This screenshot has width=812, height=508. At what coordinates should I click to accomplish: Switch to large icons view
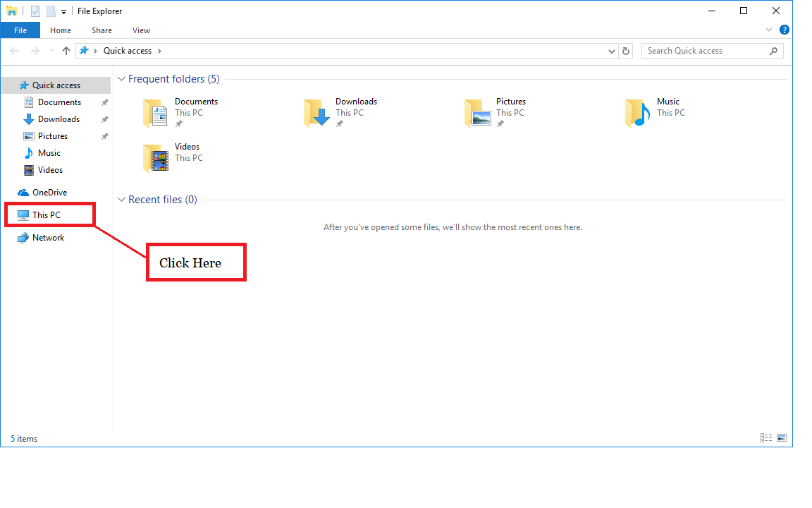[x=782, y=438]
